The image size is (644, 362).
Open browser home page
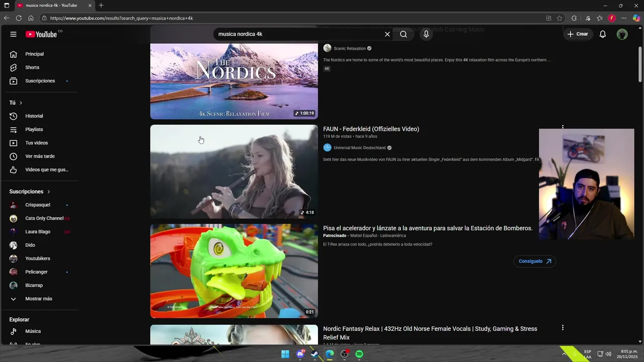pos(31,18)
